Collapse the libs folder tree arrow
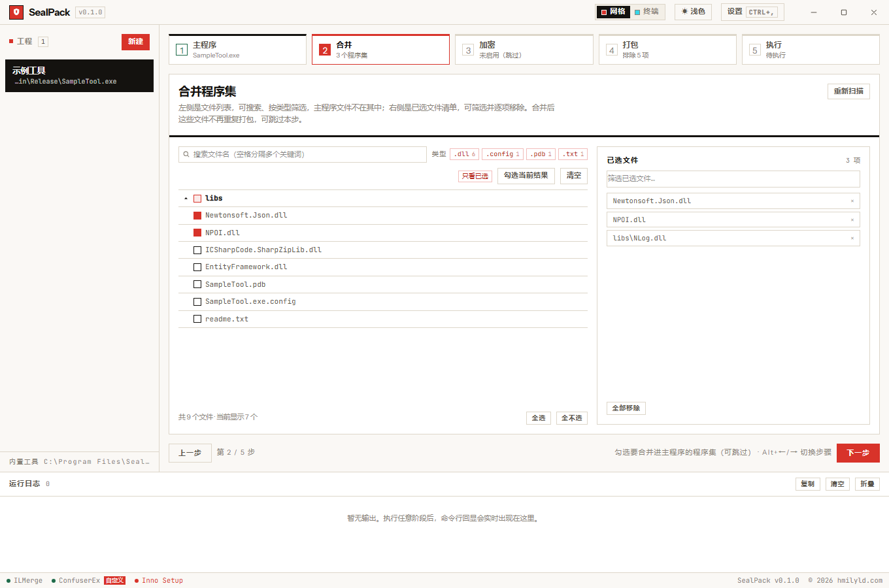 tap(186, 199)
